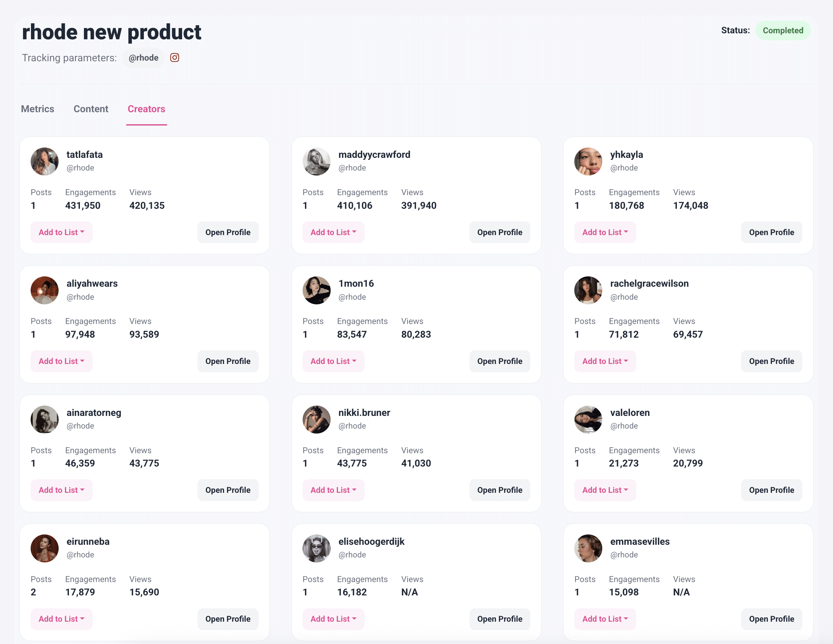This screenshot has height=644, width=833.
Task: Expand Add to List under emmasevilles
Action: coord(605,619)
